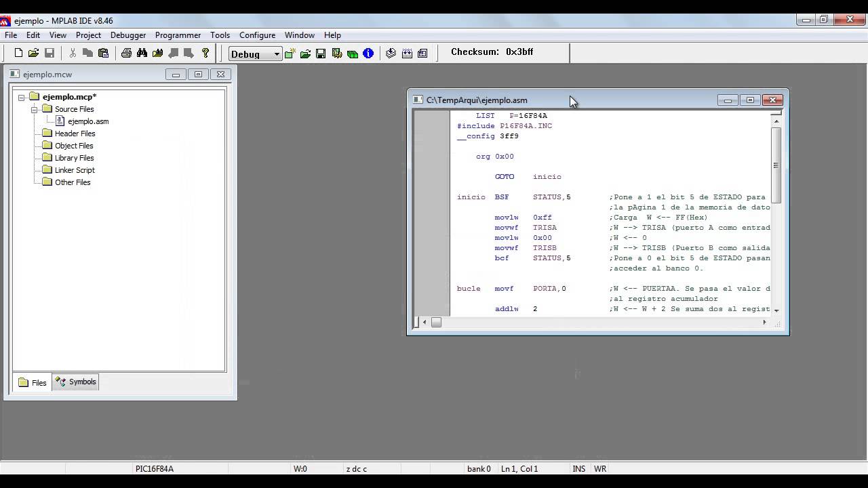Select ejemplo.asm in the project tree
The image size is (868, 488).
(x=88, y=121)
